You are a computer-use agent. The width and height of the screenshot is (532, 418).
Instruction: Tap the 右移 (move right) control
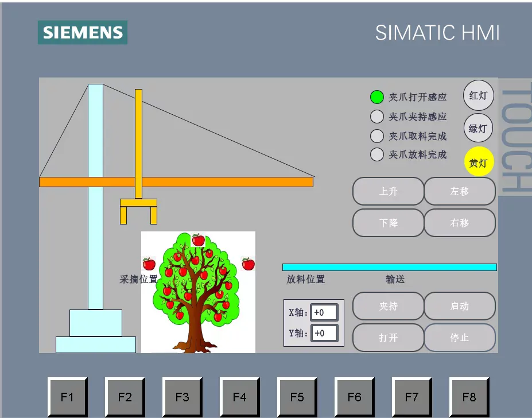[459, 223]
